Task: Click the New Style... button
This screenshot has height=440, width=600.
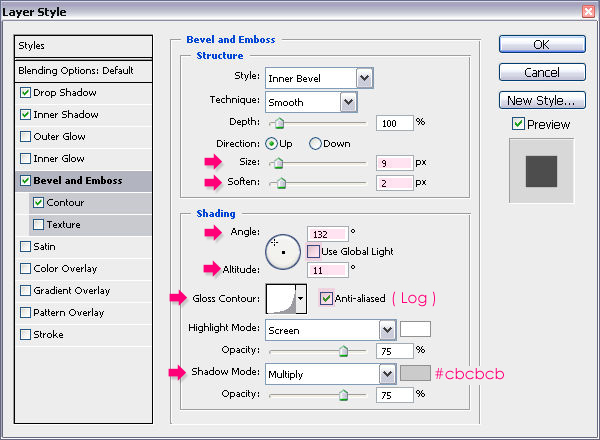Action: (540, 100)
